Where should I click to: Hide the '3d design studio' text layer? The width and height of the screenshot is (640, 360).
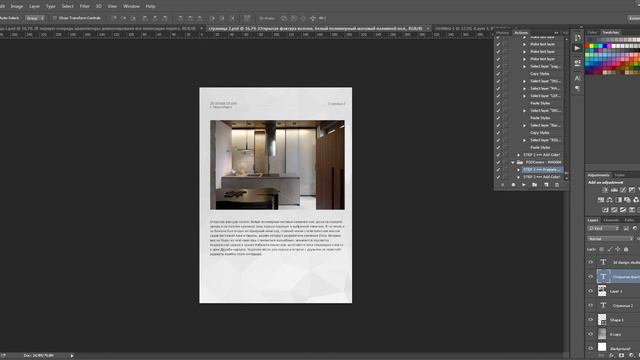point(591,262)
